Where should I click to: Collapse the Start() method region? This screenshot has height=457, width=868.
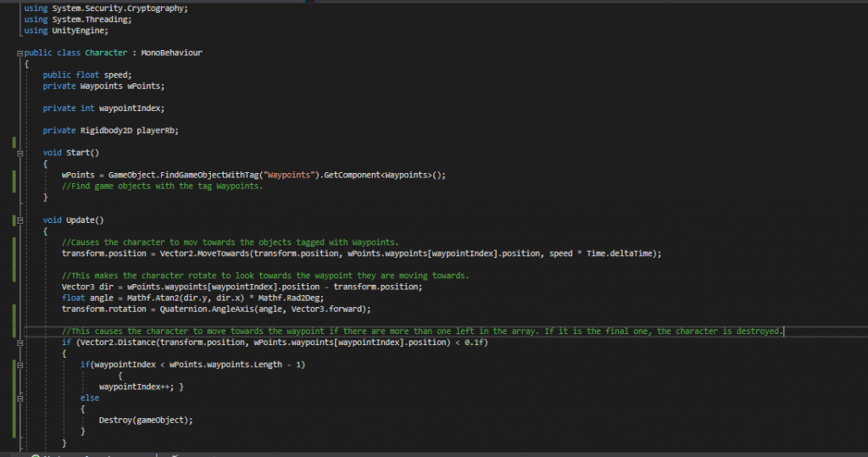[x=19, y=153]
